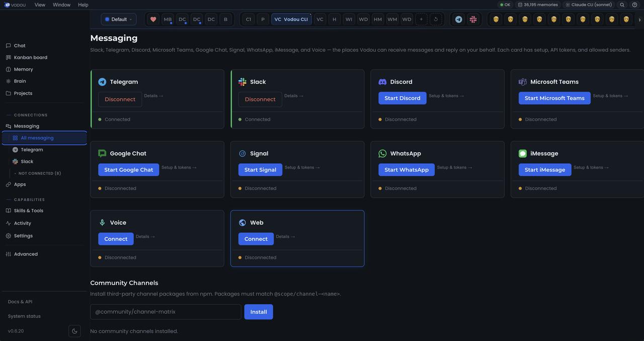Install the community channel package
This screenshot has height=341, width=644.
pos(259,312)
